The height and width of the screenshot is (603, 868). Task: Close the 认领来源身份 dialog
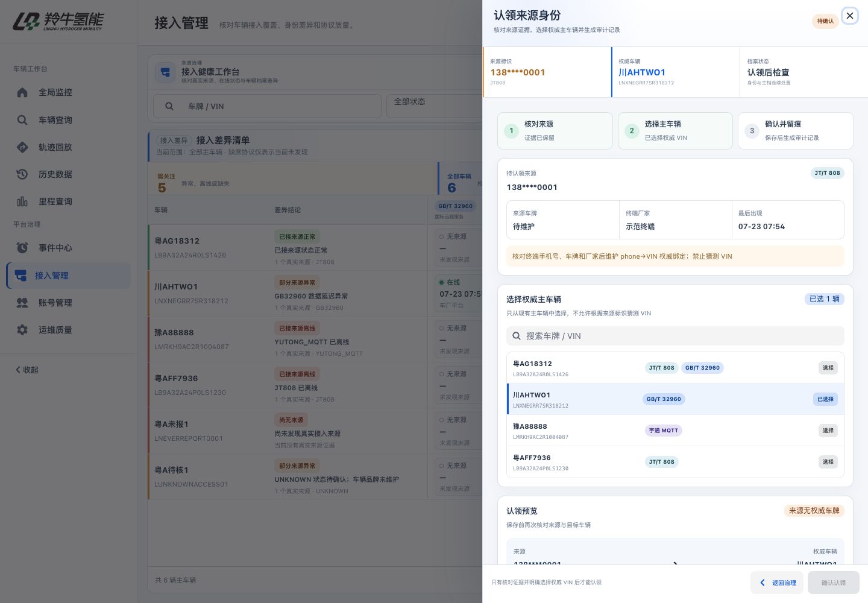click(x=850, y=16)
